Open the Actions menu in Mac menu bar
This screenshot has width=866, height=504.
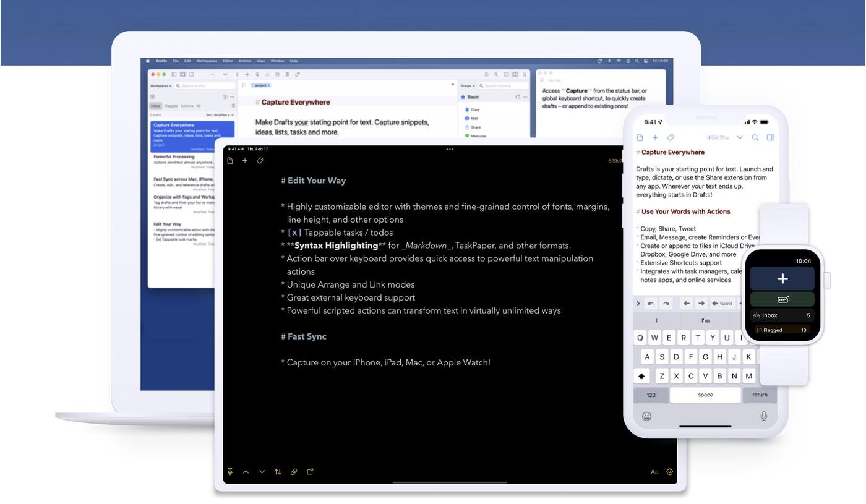(244, 61)
